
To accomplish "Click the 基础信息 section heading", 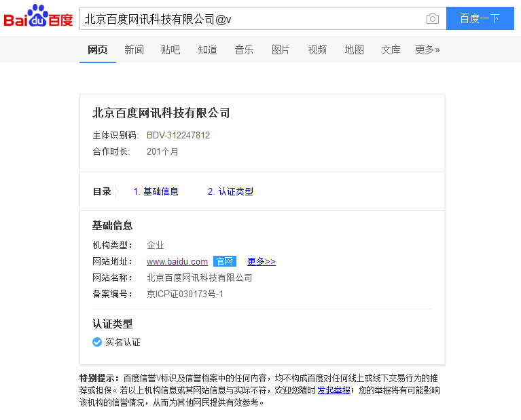I will pyautogui.click(x=112, y=226).
